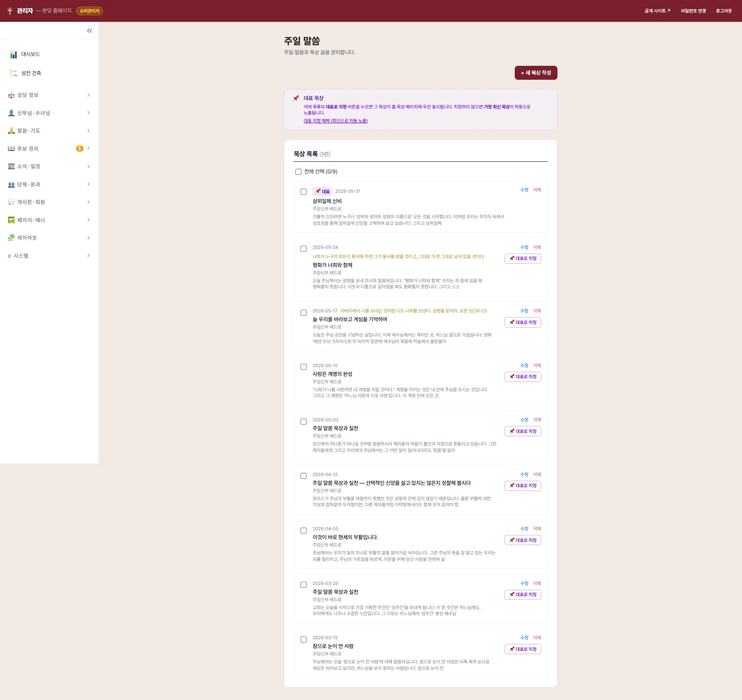
Task: Expand the 시스템 menu chevron
Action: (89, 256)
